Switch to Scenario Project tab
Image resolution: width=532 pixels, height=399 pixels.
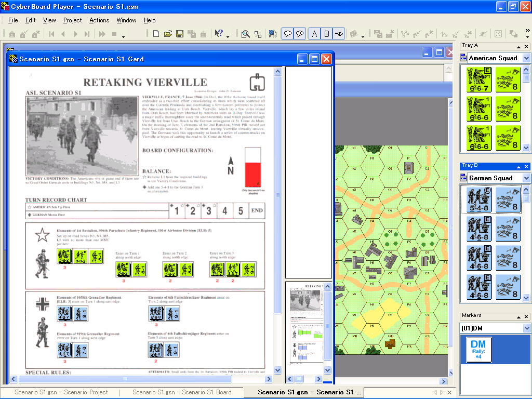pyautogui.click(x=61, y=392)
